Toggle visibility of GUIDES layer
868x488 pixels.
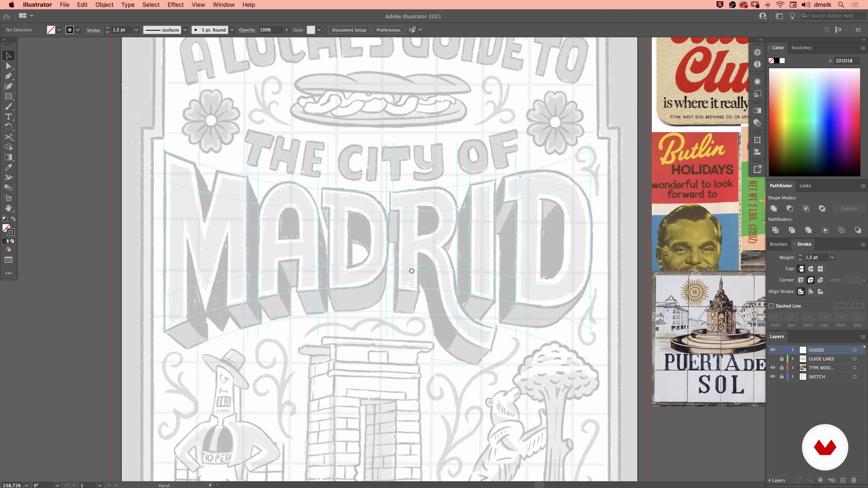click(773, 350)
